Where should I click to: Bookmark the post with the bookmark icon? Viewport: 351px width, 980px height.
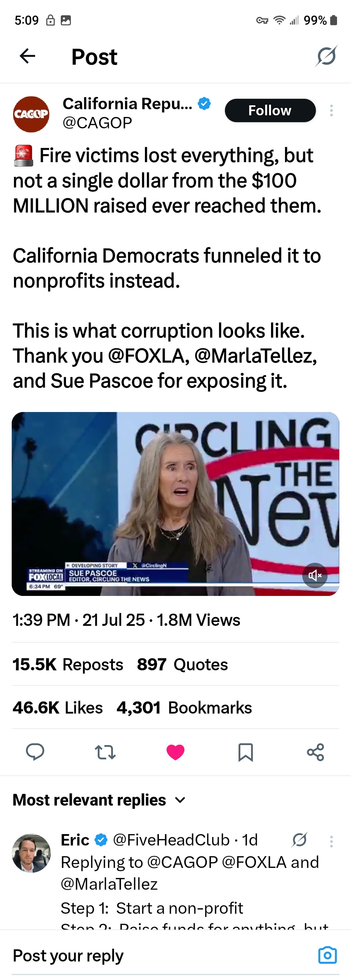246,752
